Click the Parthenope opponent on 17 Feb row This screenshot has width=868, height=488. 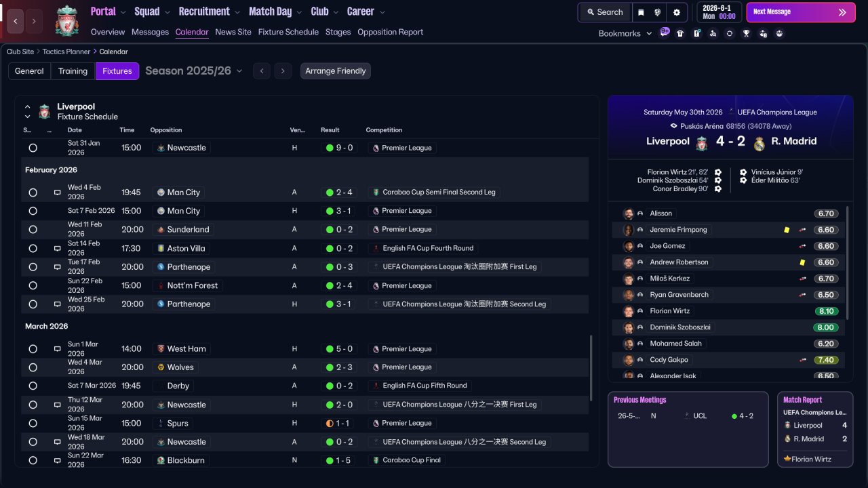point(183,267)
